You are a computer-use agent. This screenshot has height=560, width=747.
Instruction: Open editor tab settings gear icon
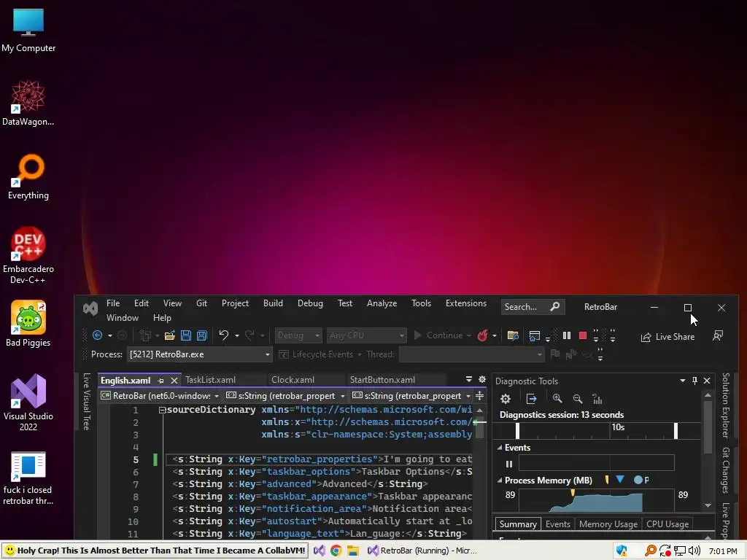pyautogui.click(x=482, y=379)
